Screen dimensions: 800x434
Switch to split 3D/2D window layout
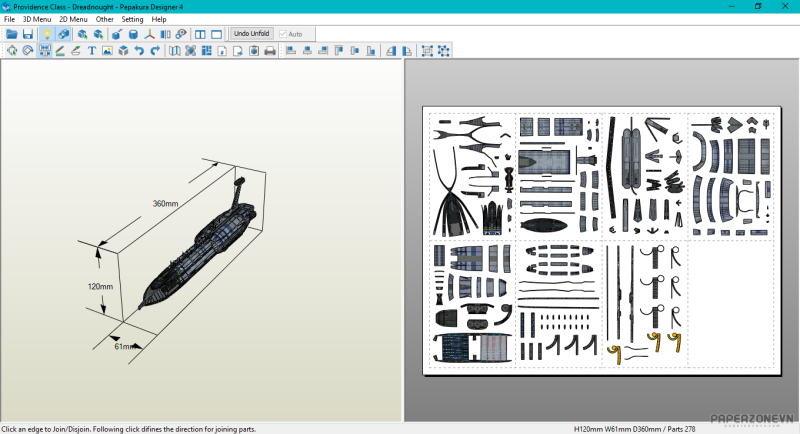coord(200,34)
